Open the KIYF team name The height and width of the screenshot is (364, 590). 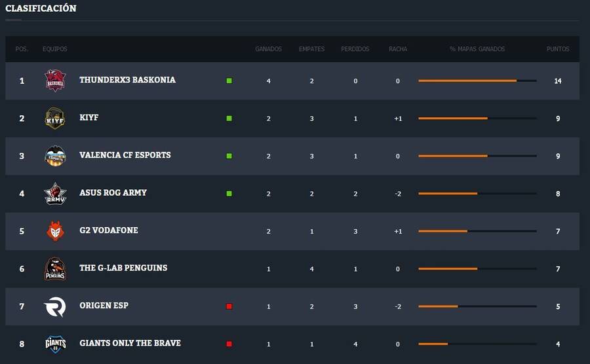88,117
